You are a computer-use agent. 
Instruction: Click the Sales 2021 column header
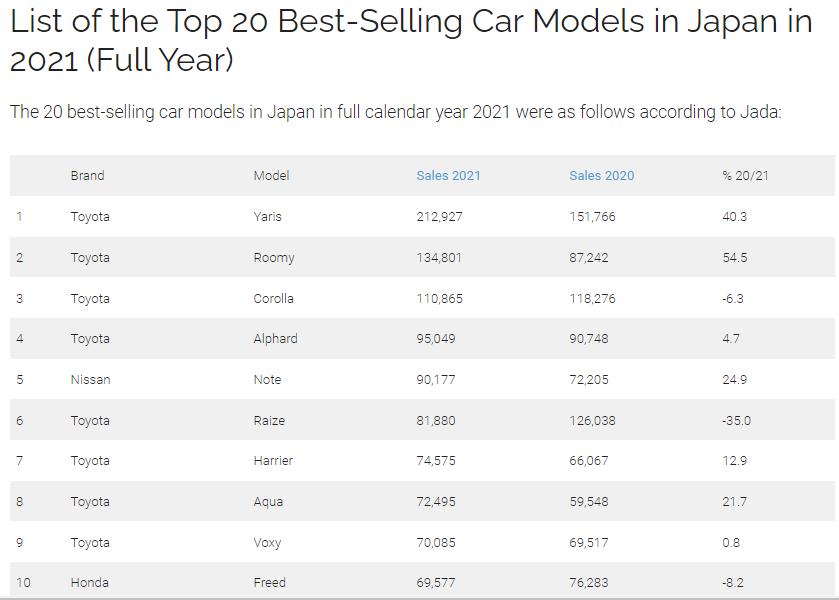point(448,175)
